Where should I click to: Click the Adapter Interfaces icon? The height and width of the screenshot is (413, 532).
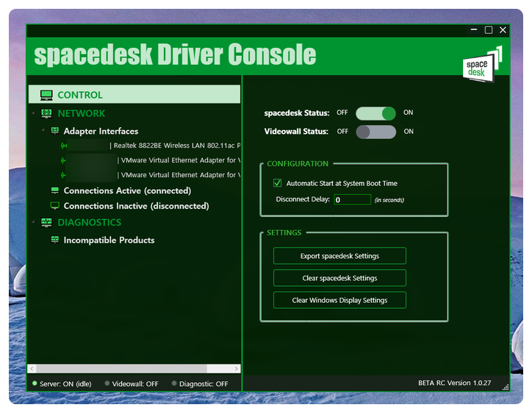(x=55, y=131)
